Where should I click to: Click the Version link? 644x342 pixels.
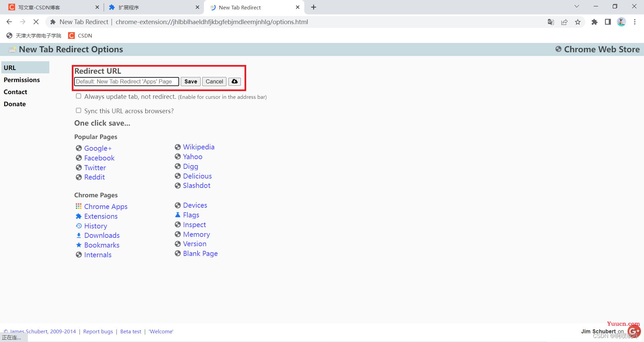click(195, 244)
